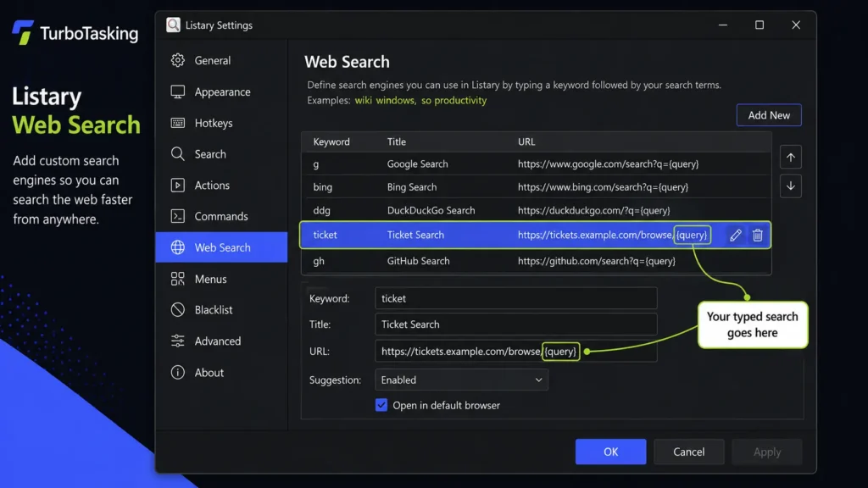868x488 pixels.
Task: Move selected engine down with arrow
Action: click(791, 186)
